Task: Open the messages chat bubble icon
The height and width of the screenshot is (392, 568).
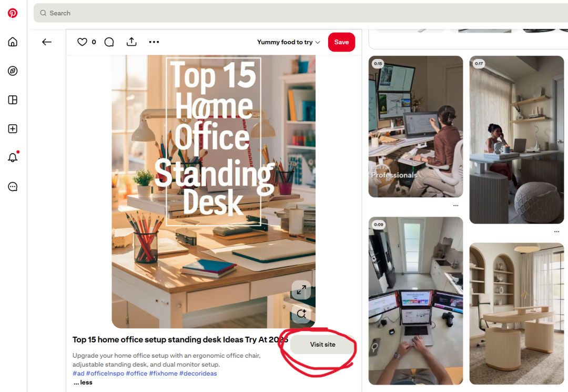Action: [13, 187]
